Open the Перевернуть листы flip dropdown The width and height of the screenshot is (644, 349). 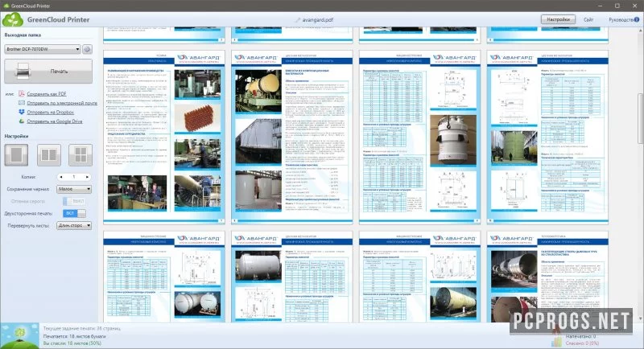pyautogui.click(x=74, y=225)
